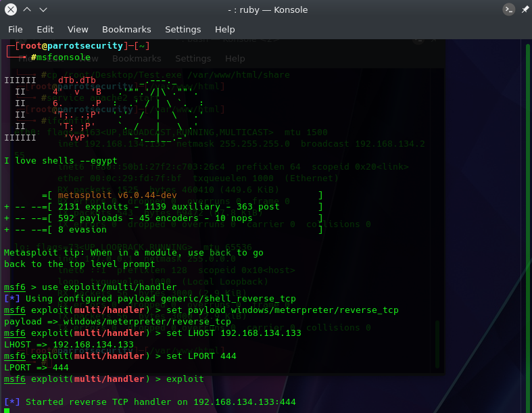
Task: Click 'use exploit/multi/handler' command
Action: point(110,287)
